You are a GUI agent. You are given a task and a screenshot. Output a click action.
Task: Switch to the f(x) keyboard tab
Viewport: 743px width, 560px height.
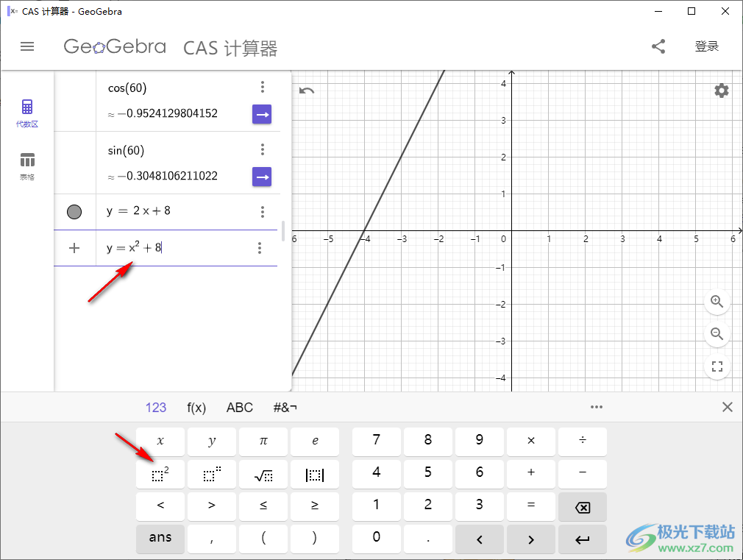[x=196, y=406]
